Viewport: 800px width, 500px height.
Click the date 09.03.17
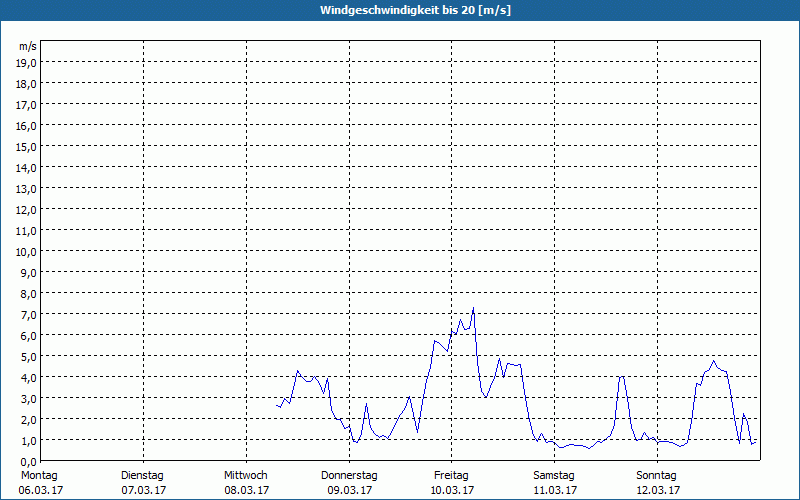[350, 490]
